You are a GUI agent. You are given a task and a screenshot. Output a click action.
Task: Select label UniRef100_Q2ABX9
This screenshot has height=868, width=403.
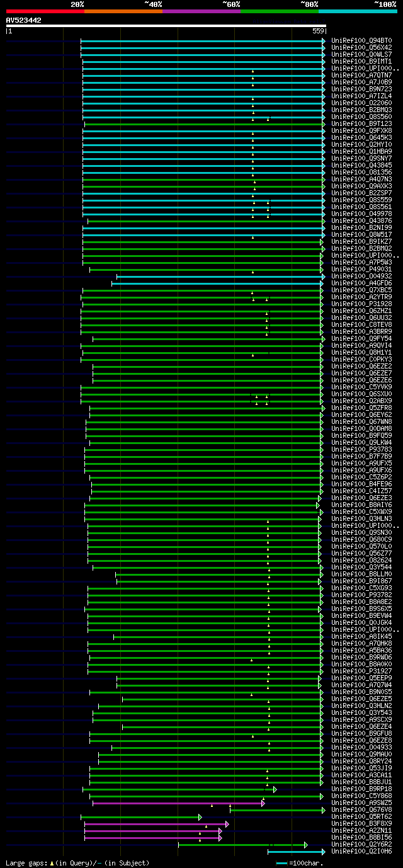(x=361, y=401)
